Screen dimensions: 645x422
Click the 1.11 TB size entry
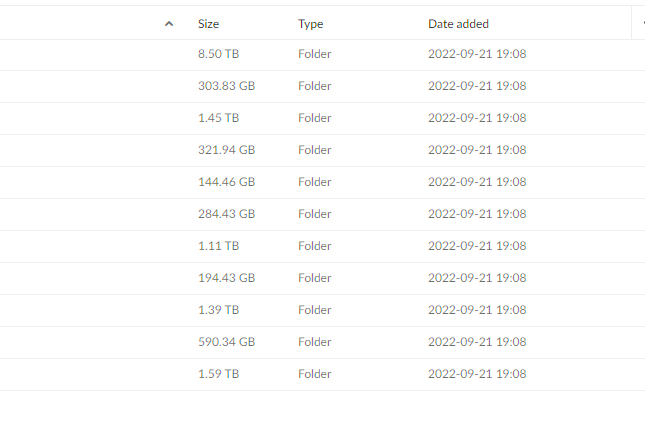coord(218,246)
